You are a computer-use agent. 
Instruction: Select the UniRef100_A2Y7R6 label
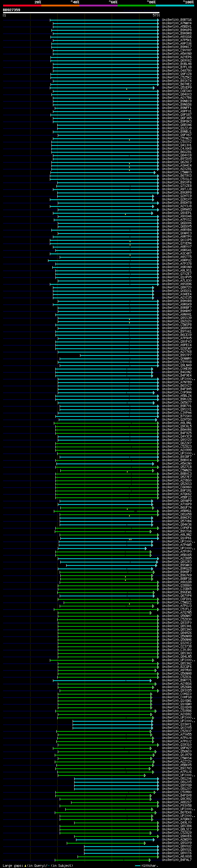pyautogui.click(x=177, y=98)
